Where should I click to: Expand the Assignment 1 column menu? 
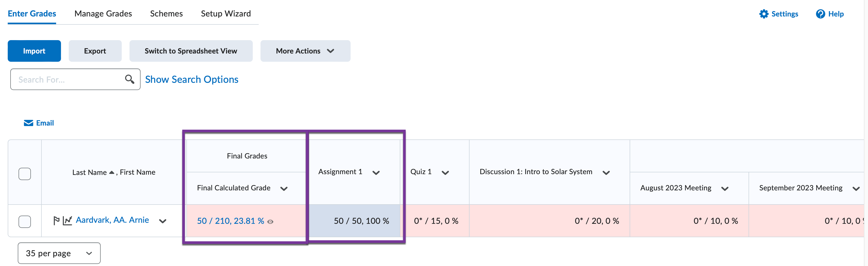tap(376, 172)
